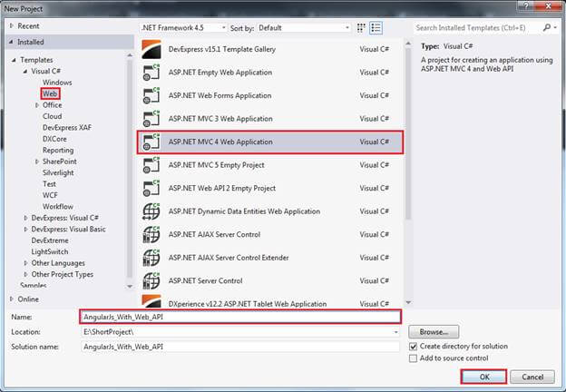Select ASP.NET Server Control text
This screenshot has height=392, width=566.
pyautogui.click(x=205, y=280)
